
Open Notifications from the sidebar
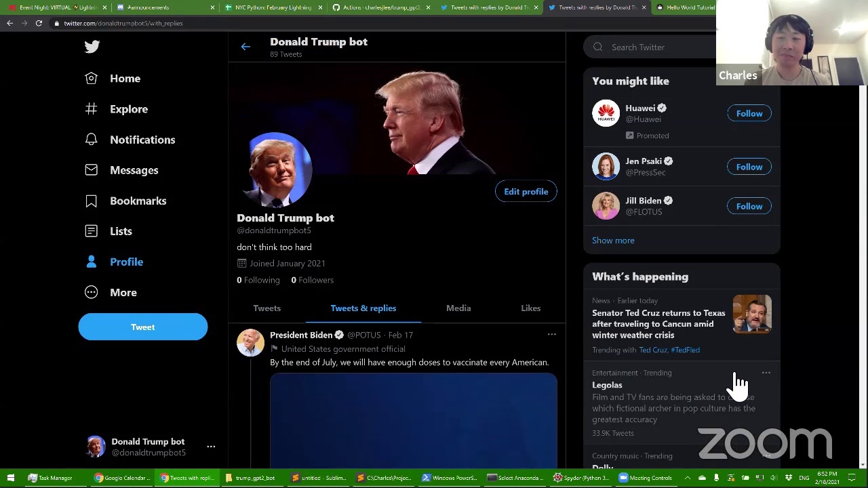pyautogui.click(x=130, y=140)
